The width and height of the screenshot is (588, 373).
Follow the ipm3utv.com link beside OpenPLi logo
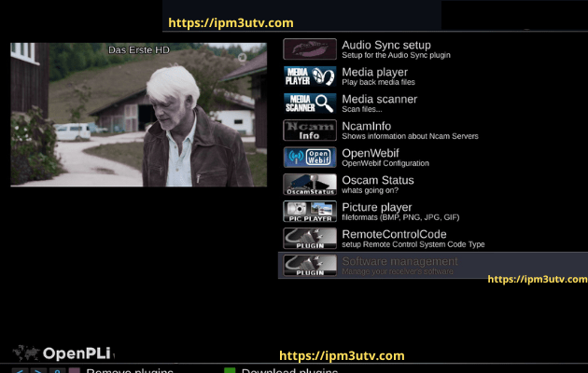tap(342, 355)
